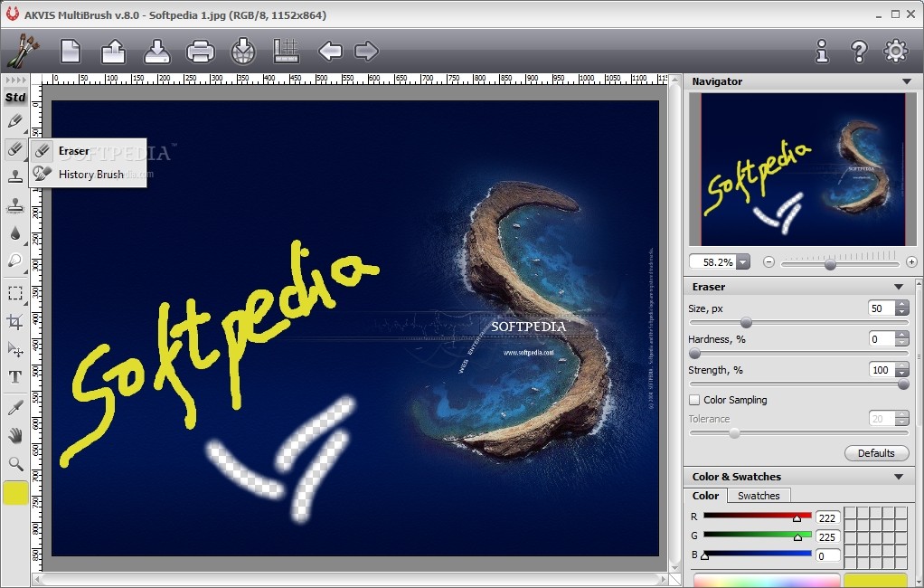Click the Size slider handle
Viewport: 924px width, 588px height.
(x=746, y=323)
